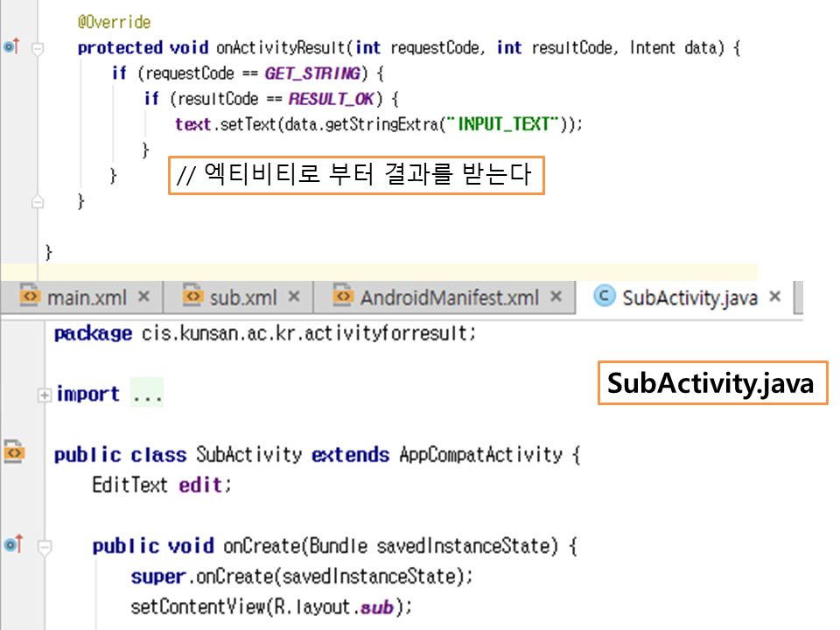Click the AndroidManifest.xml tab file icon
The height and width of the screenshot is (630, 840).
click(344, 297)
